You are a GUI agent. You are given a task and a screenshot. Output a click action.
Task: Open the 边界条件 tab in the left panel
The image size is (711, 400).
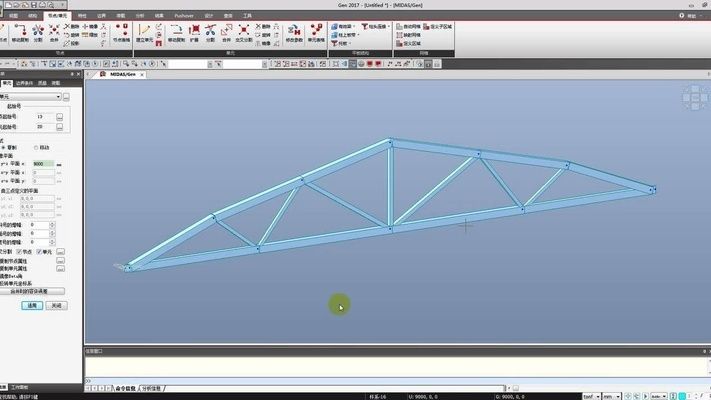coord(26,83)
